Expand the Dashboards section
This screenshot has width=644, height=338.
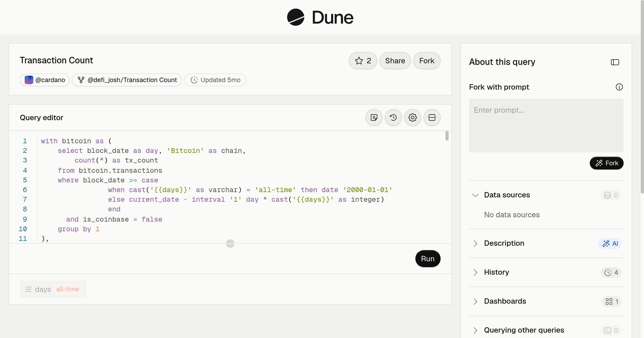pos(475,301)
